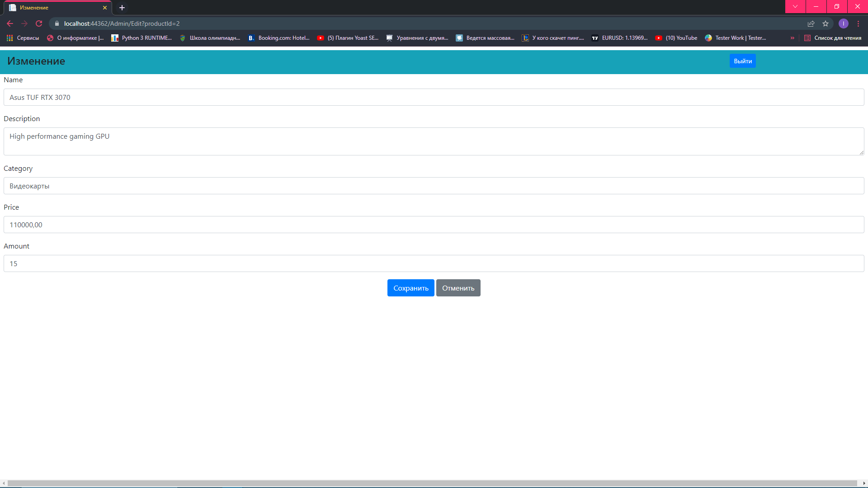Open the pink dropdown chevron at top right
868x488 pixels.
pos(795,7)
